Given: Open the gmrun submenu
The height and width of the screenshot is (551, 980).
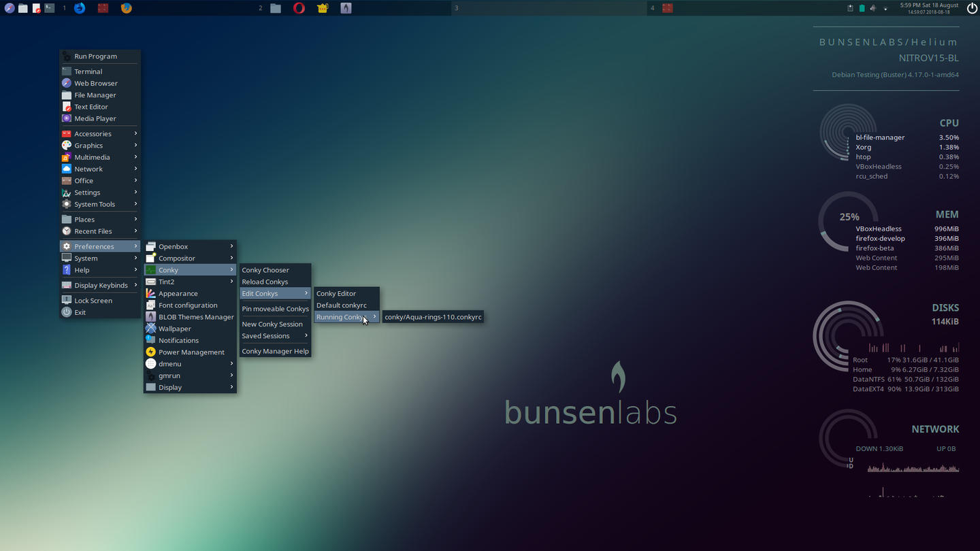Looking at the screenshot, I should tap(190, 375).
